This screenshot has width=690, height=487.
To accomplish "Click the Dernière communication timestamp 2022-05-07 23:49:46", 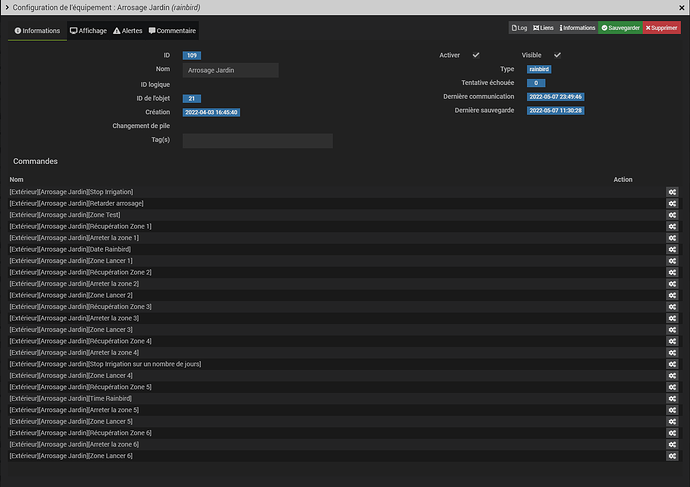I will click(555, 97).
